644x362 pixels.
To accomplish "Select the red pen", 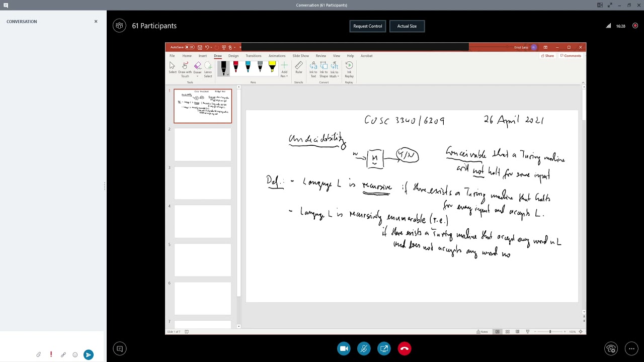I will point(235,67).
